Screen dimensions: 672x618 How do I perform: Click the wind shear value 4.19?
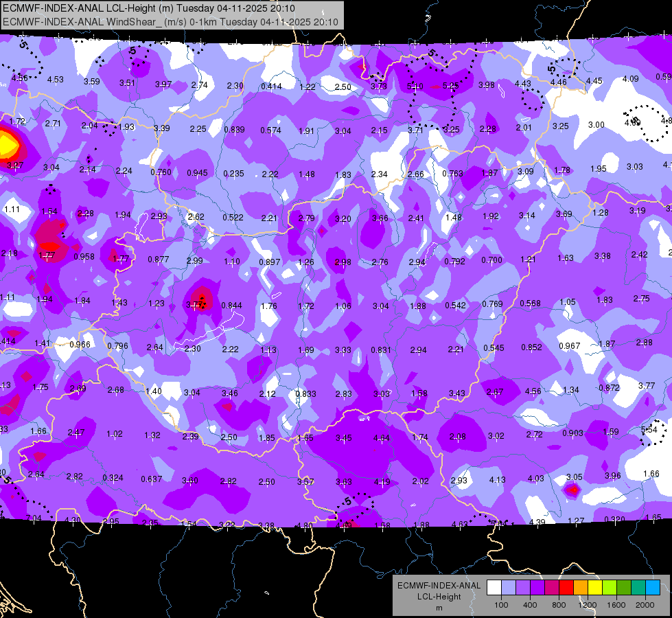click(x=382, y=481)
